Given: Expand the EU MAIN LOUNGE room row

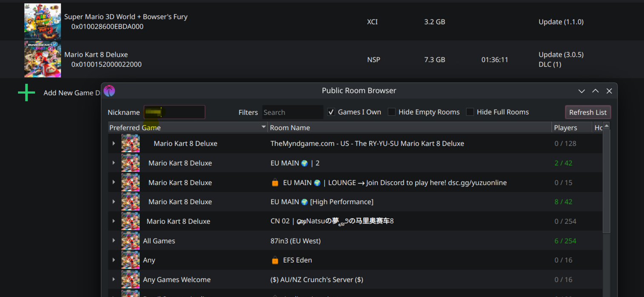Looking at the screenshot, I should coord(114,183).
